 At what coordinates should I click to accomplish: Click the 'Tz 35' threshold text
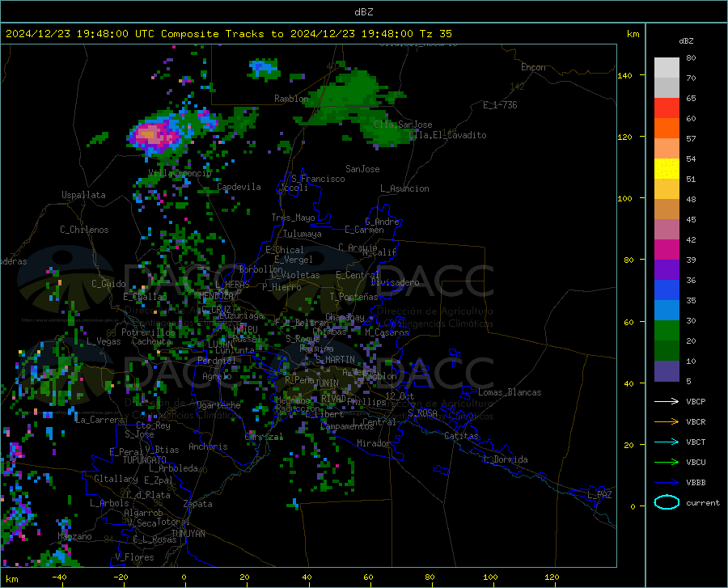click(435, 34)
